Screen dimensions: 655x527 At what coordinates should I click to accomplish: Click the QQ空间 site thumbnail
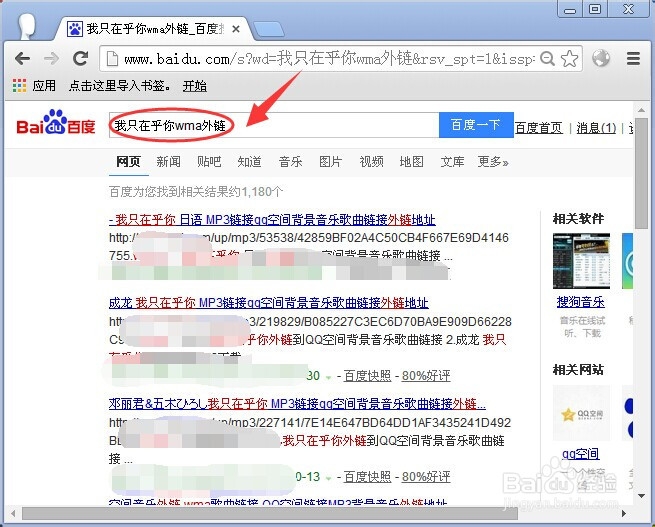(581, 413)
